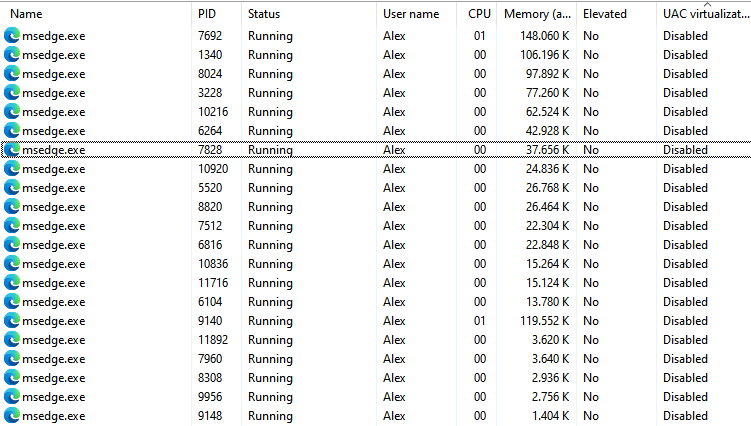Image resolution: width=751 pixels, height=426 pixels.
Task: Select the Edge icon for PID 6816
Action: (12, 244)
